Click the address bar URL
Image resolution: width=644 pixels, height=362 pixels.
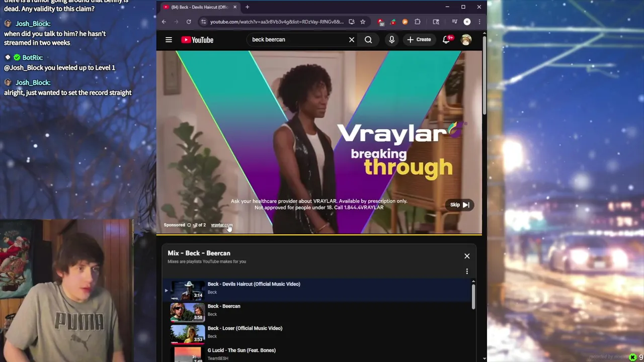click(277, 22)
